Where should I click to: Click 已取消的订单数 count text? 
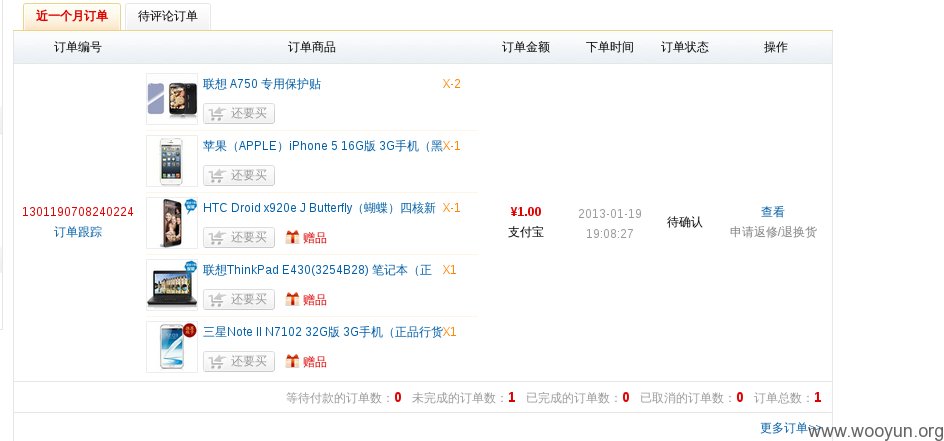[692, 398]
